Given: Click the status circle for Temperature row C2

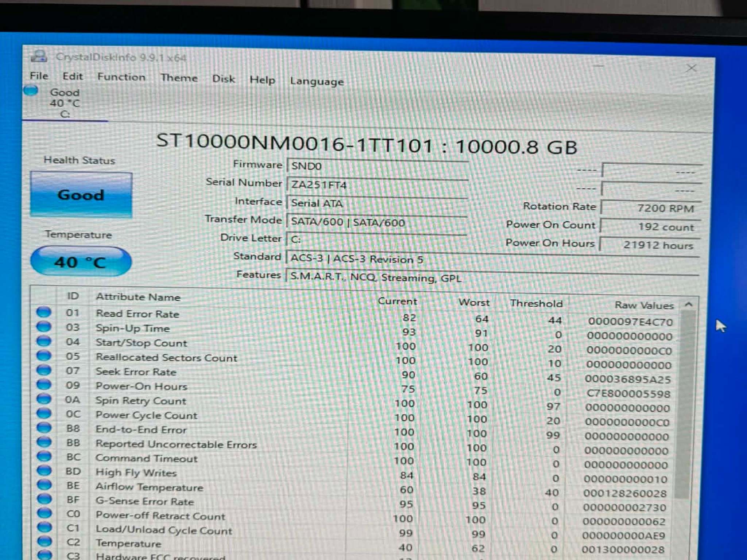Looking at the screenshot, I should coord(44,541).
